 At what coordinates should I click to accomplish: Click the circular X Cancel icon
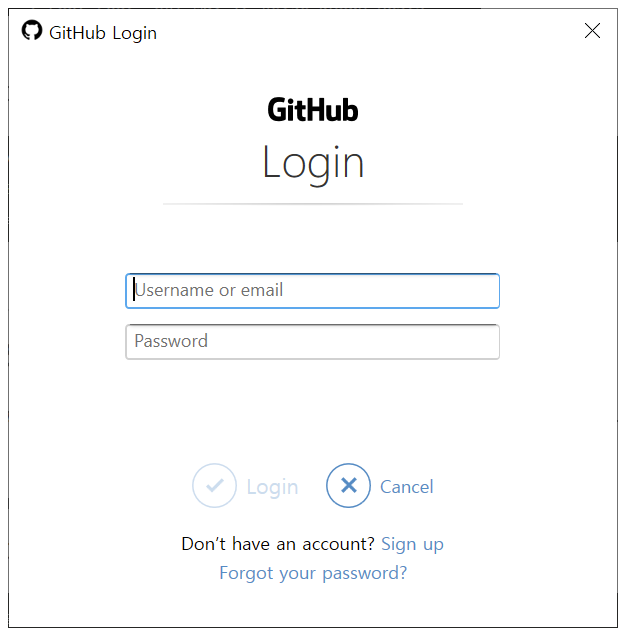pyautogui.click(x=348, y=486)
